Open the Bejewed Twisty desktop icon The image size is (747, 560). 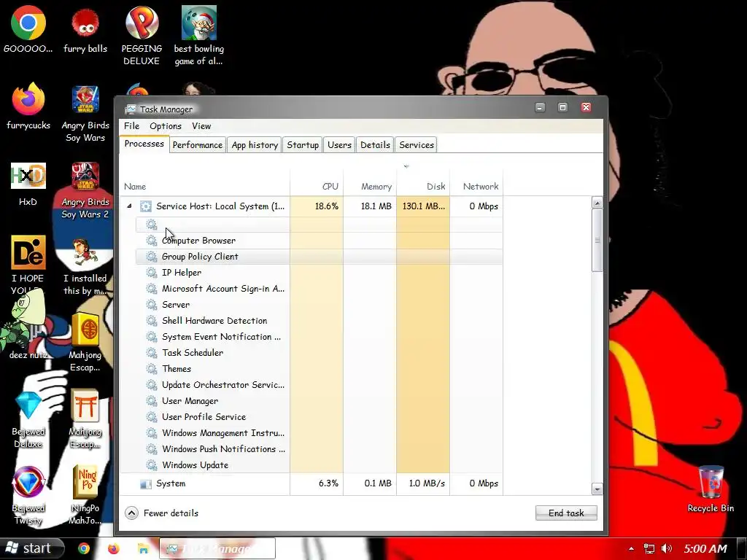pos(28,495)
